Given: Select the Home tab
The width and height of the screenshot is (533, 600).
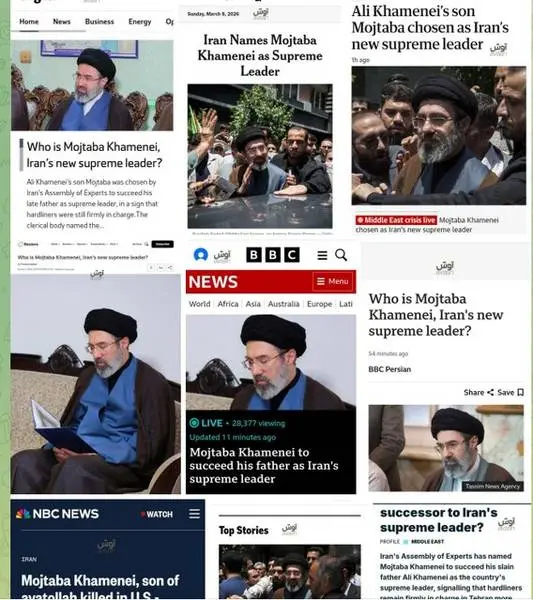Looking at the screenshot, I should 29,21.
